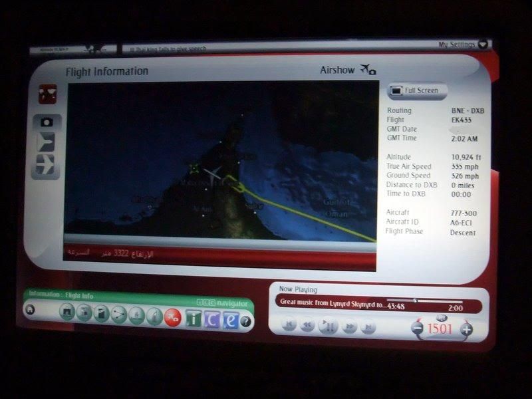Click the track title 'Great music from Lynyrd Skynyrd'
532x399 pixels.
pyautogui.click(x=327, y=303)
